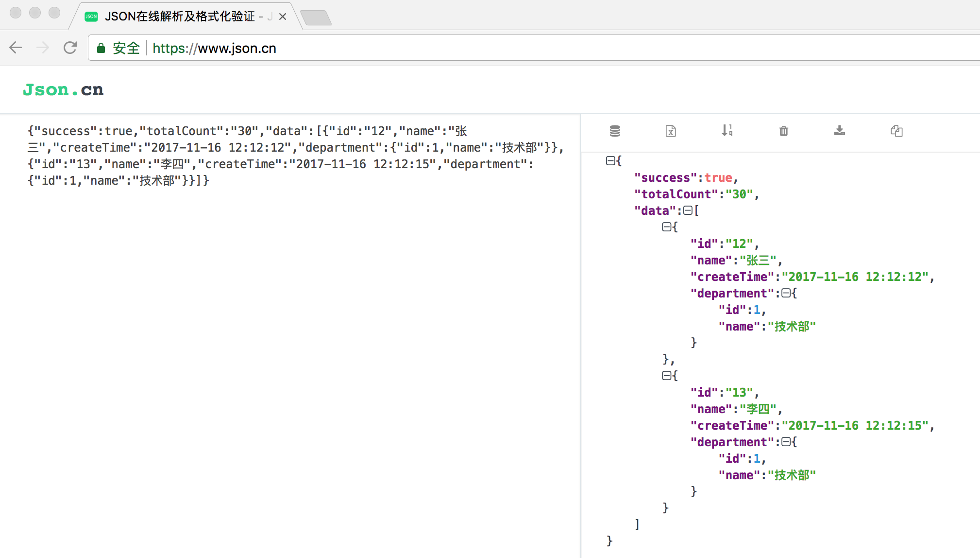Click the Json.cn logo link
Viewport: 980px width, 558px height.
[x=63, y=89]
